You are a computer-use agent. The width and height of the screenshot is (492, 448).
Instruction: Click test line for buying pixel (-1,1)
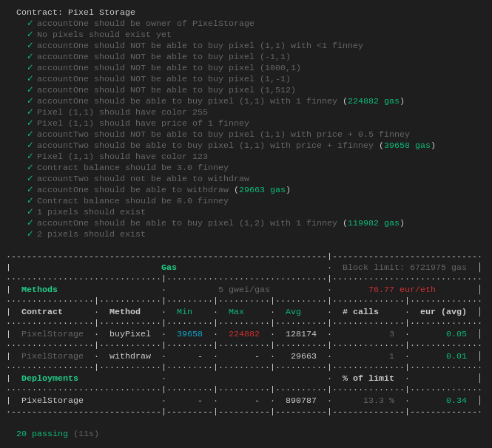click(x=164, y=57)
